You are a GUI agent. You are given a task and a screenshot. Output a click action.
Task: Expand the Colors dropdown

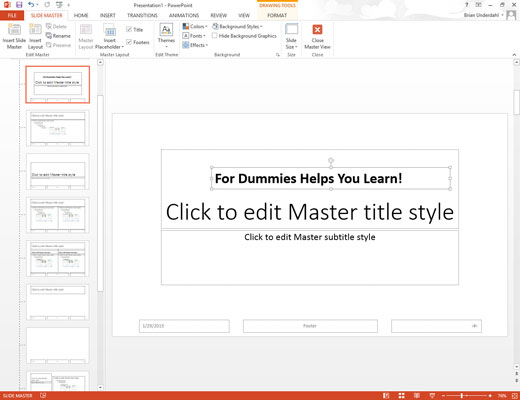point(195,26)
